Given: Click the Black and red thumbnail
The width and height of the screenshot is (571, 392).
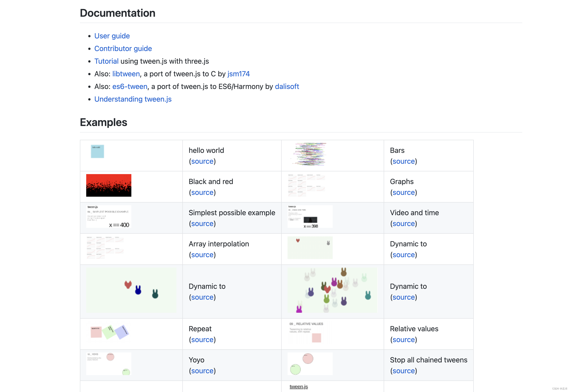Looking at the screenshot, I should pos(109,185).
